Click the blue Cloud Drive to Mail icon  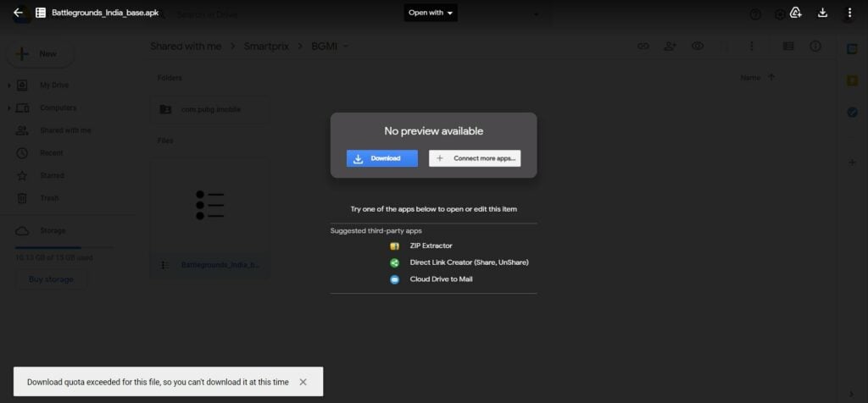(x=395, y=279)
